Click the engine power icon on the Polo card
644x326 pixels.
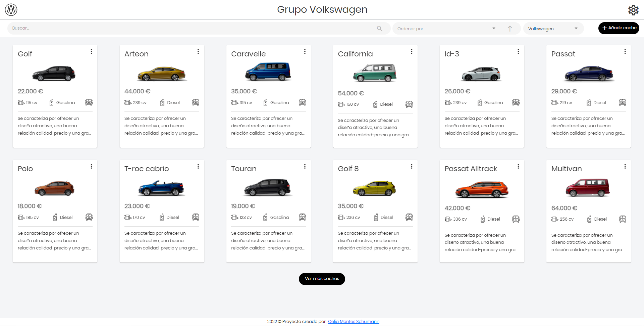click(21, 217)
